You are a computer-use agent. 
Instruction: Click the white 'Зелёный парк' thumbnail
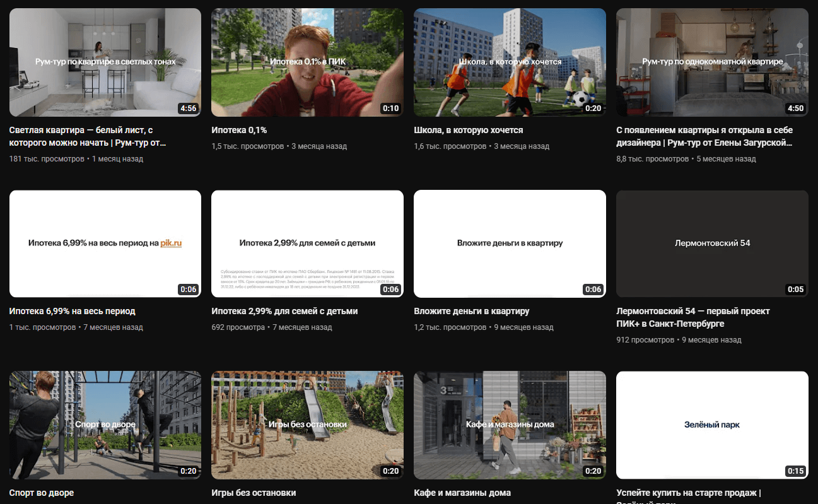click(x=712, y=425)
